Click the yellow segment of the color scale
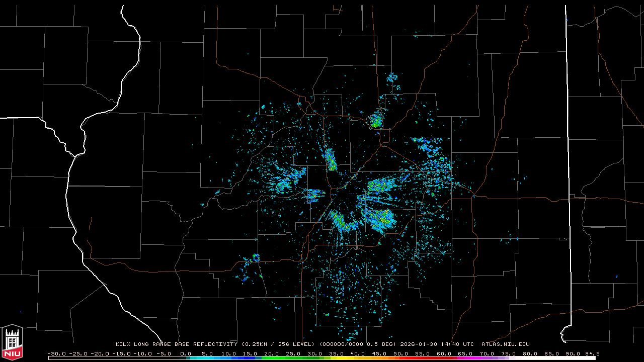644x362 pixels. pos(357,358)
